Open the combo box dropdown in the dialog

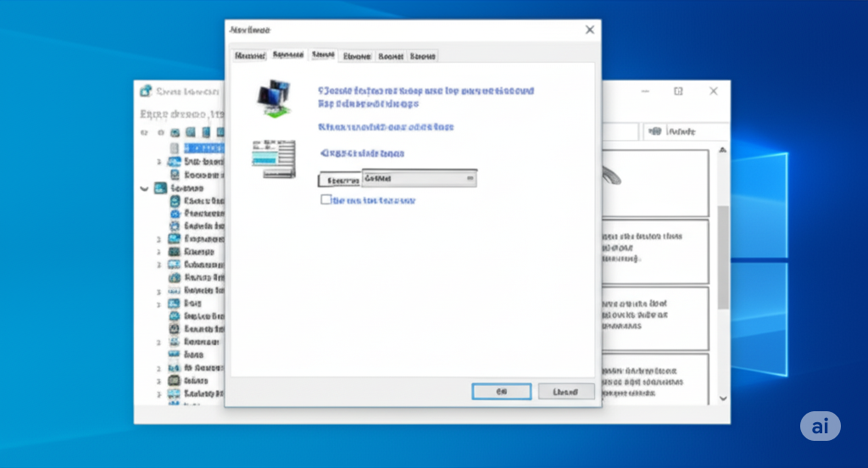[419, 178]
